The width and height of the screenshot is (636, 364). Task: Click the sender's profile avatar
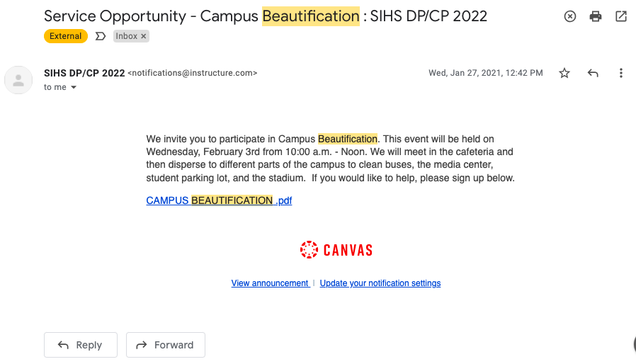[x=18, y=80]
